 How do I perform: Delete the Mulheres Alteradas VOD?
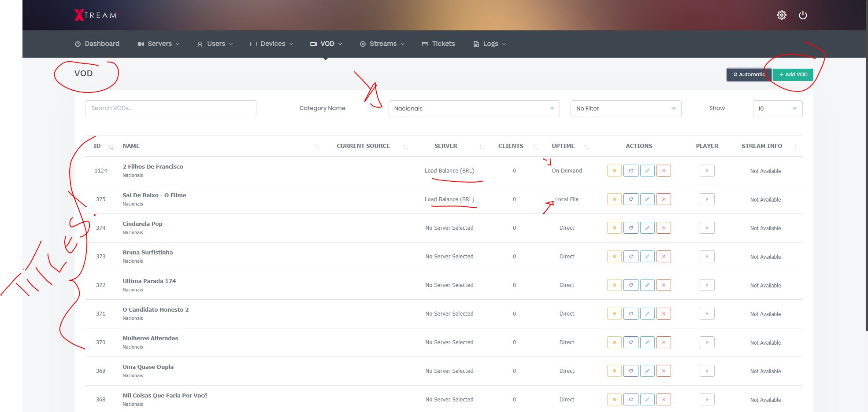click(x=664, y=342)
